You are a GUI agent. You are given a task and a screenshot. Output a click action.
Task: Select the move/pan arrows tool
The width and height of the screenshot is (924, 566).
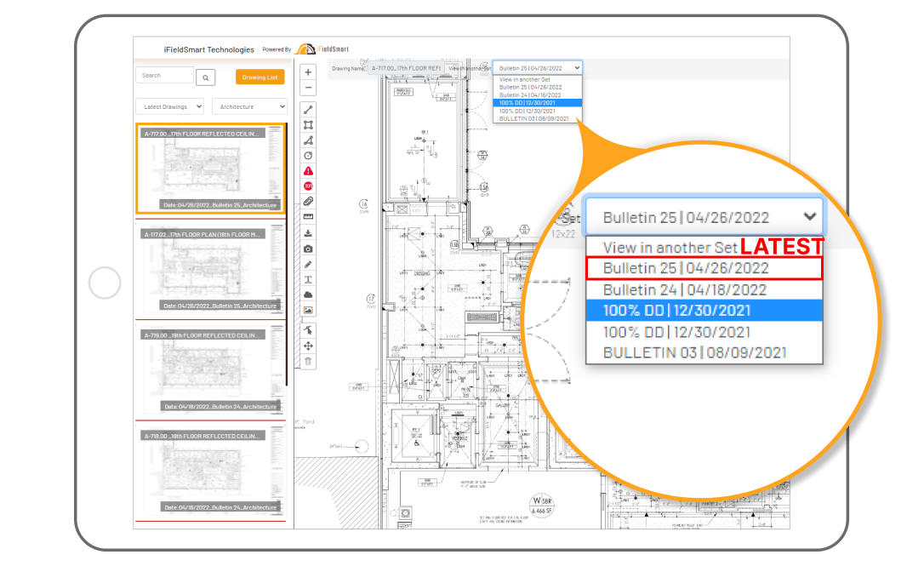pos(308,346)
